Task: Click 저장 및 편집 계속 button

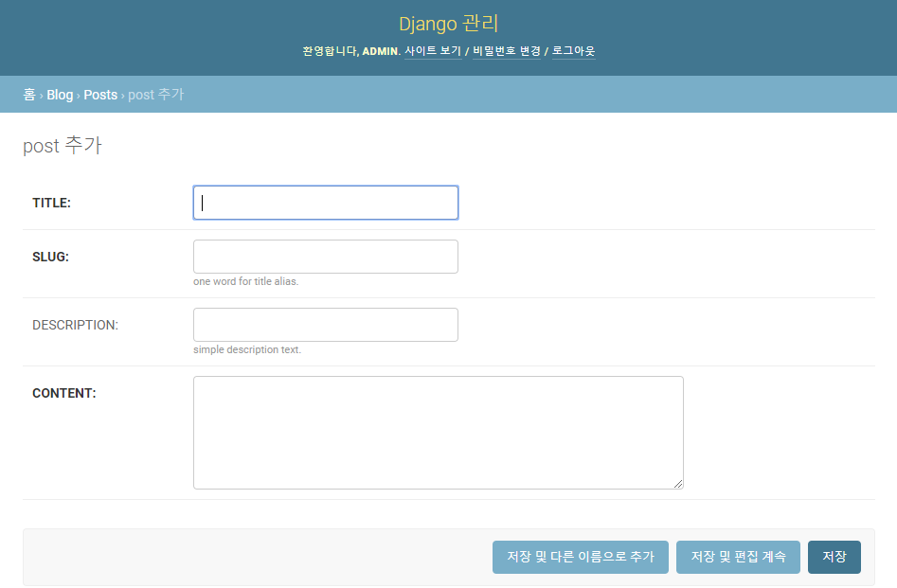Action: pyautogui.click(x=738, y=557)
